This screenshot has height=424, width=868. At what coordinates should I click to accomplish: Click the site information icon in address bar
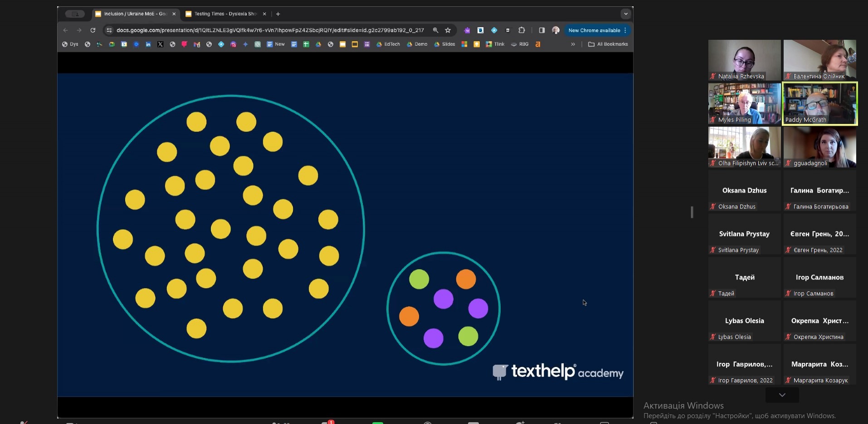[109, 30]
